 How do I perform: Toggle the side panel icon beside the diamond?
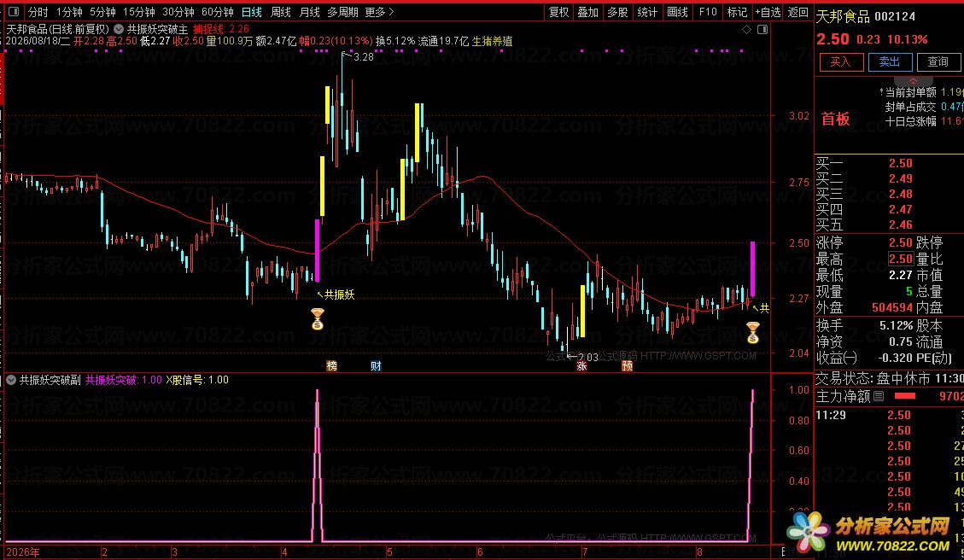pos(762,29)
